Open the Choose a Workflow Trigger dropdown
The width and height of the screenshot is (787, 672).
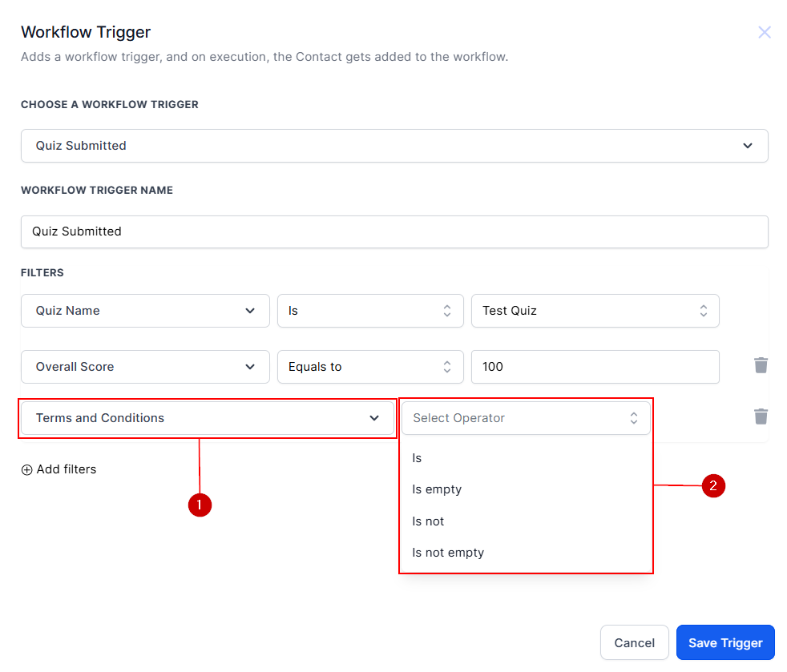pyautogui.click(x=393, y=146)
